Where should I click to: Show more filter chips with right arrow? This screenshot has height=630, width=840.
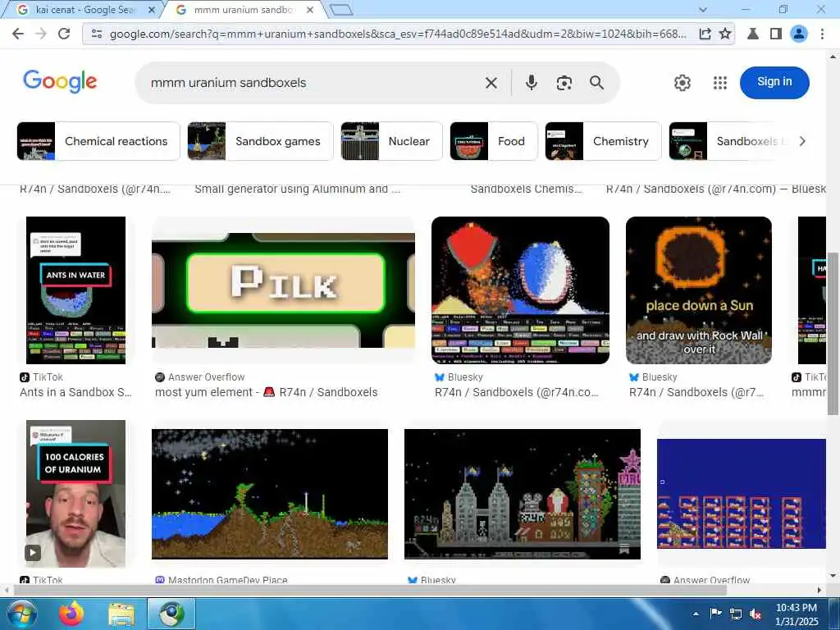(x=802, y=141)
